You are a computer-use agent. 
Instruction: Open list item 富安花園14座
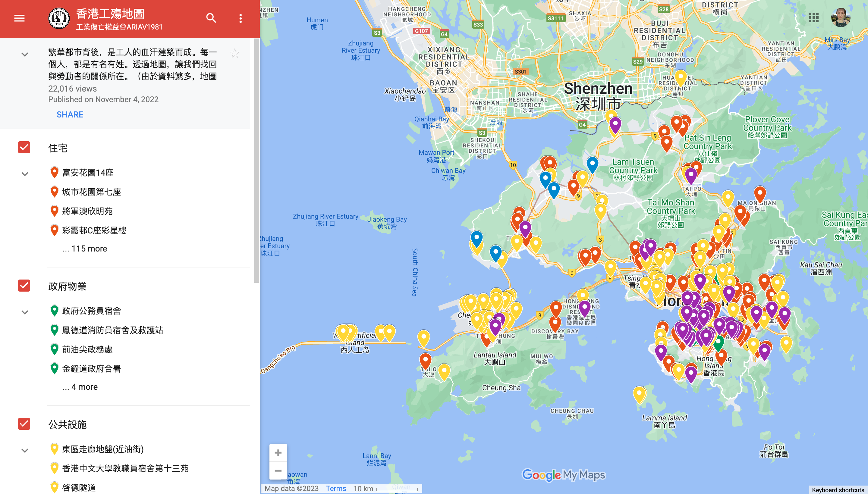tap(88, 173)
